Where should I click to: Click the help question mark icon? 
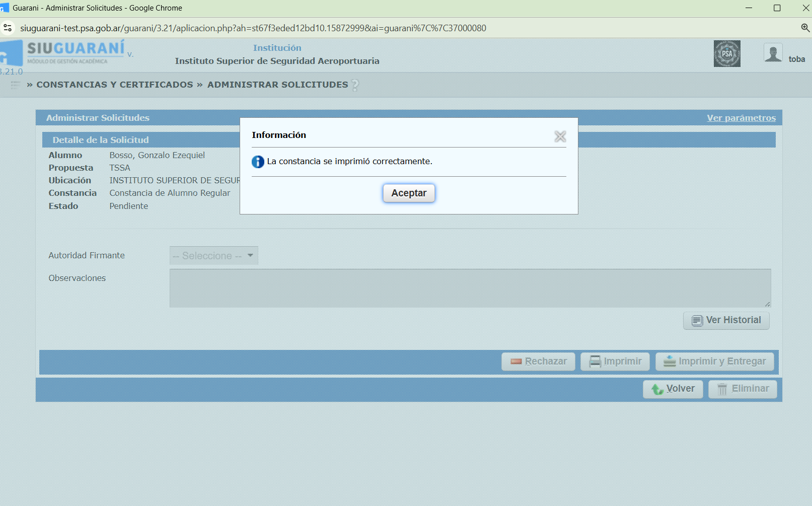[x=355, y=85]
